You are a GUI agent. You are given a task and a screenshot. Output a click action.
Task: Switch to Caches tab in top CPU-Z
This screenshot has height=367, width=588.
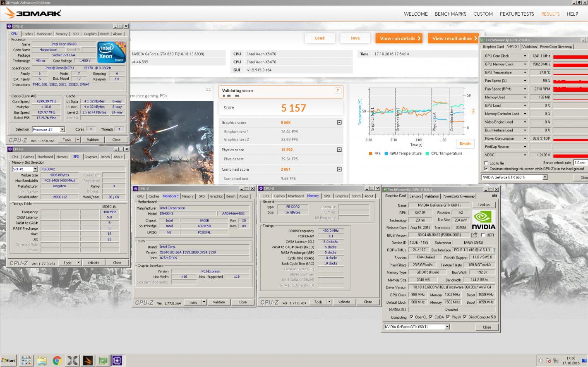coord(28,34)
